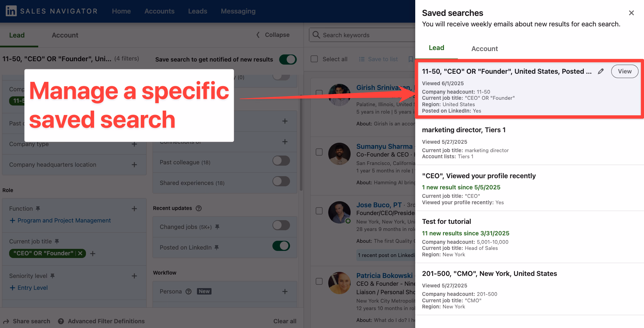Expand the Seniority level filter
Viewport: 644px width, 328px height.
coord(134,276)
